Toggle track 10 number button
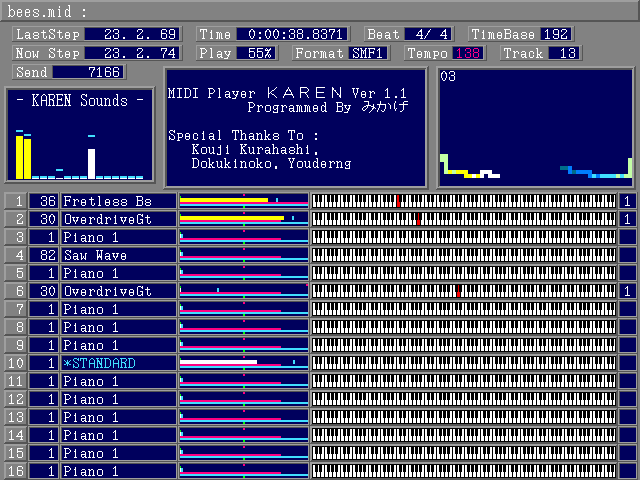 coord(16,363)
